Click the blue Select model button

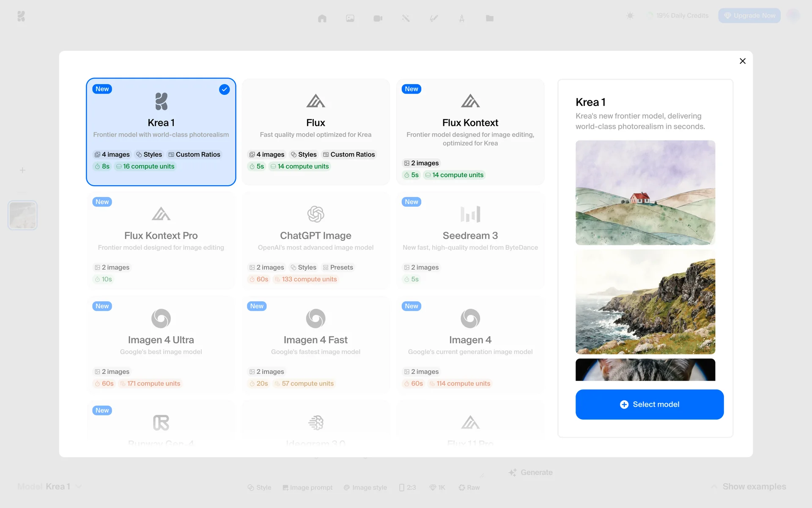(x=649, y=404)
